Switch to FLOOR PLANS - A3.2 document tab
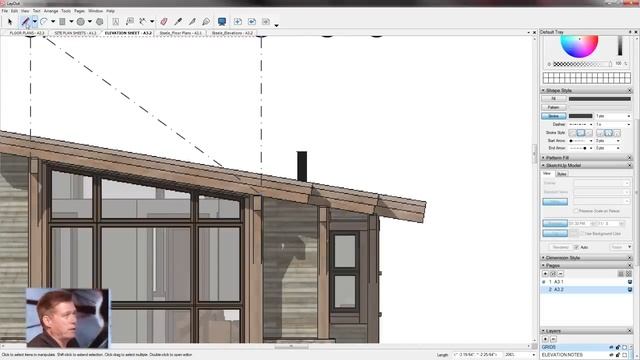This screenshot has height=360, width=640. pyautogui.click(x=27, y=33)
